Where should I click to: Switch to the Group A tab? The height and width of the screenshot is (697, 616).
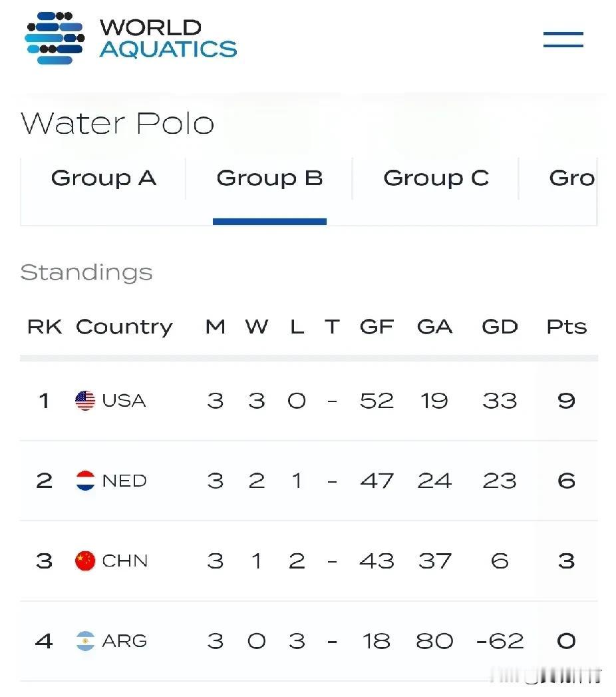tap(104, 178)
